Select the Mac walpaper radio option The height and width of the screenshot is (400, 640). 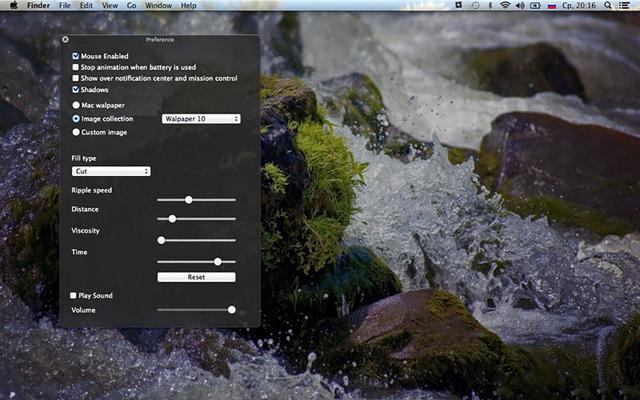tap(76, 104)
